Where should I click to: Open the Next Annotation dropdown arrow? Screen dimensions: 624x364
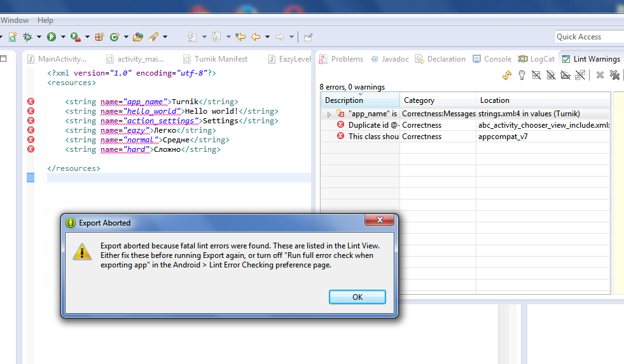pyautogui.click(x=205, y=37)
